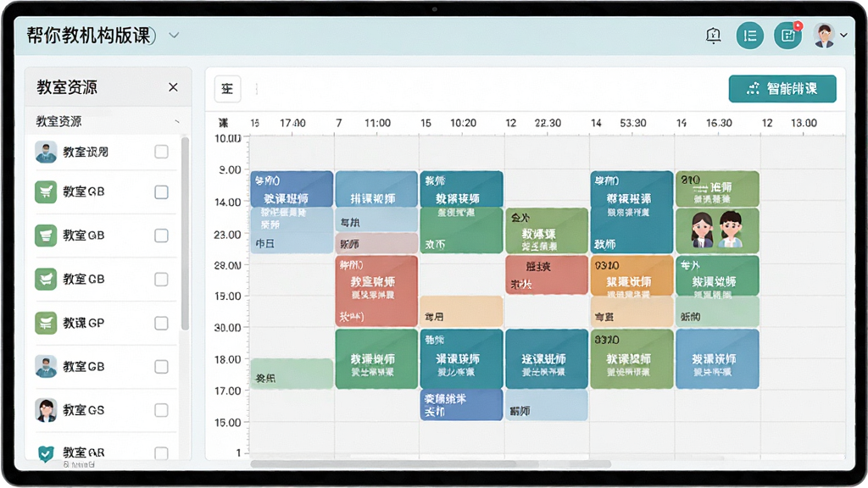Screen dimensions: 868x488
Task: Click the 智能排课 smart scheduling button
Action: [x=782, y=88]
